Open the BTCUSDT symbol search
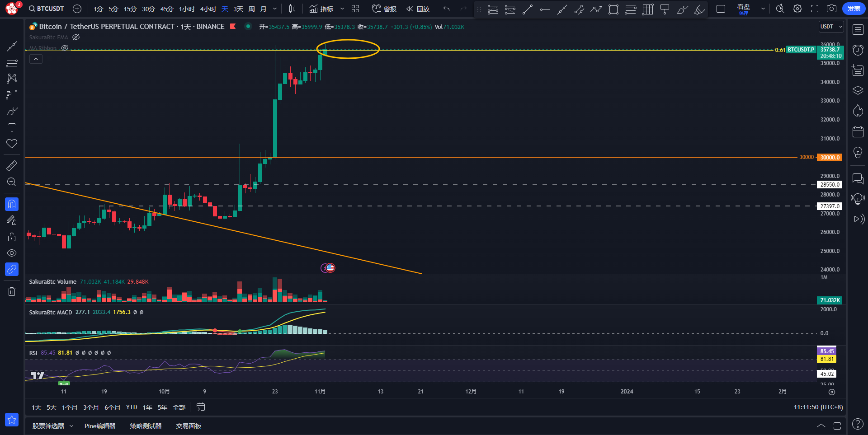The image size is (868, 435). 47,9
